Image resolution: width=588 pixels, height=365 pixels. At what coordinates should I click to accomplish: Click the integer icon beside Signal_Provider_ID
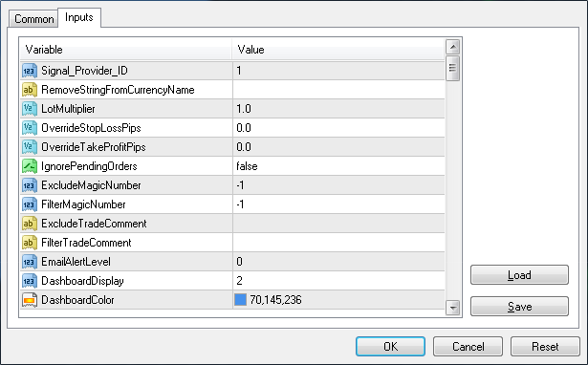click(x=30, y=71)
